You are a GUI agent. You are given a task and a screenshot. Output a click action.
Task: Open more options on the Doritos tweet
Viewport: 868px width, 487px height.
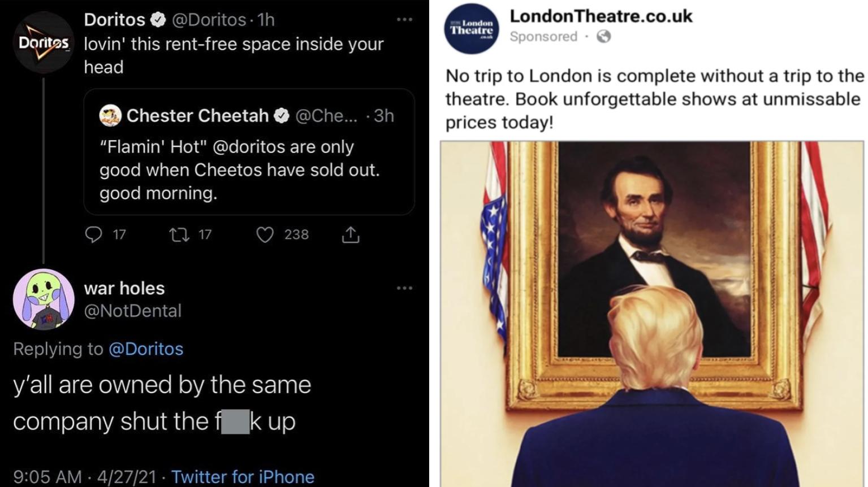[x=404, y=20]
